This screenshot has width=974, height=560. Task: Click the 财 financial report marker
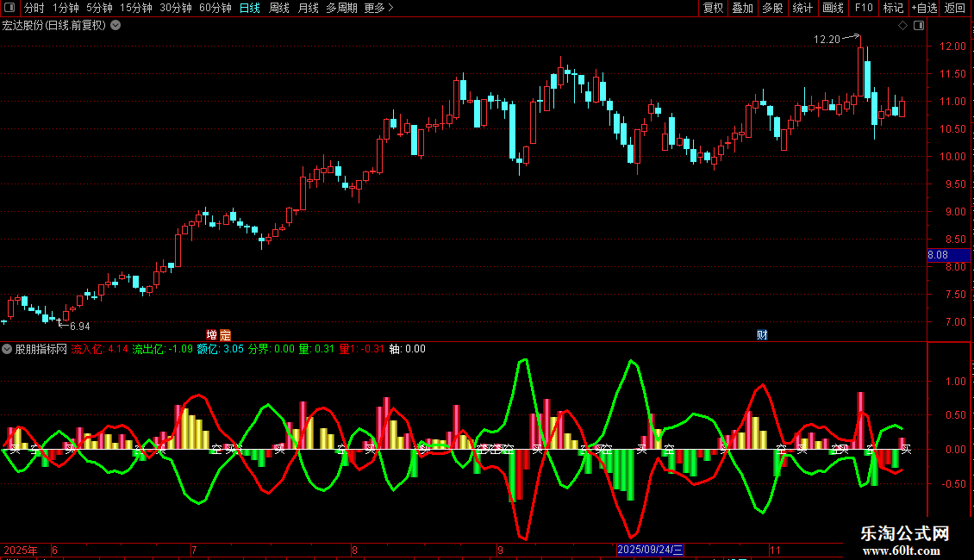click(x=762, y=335)
